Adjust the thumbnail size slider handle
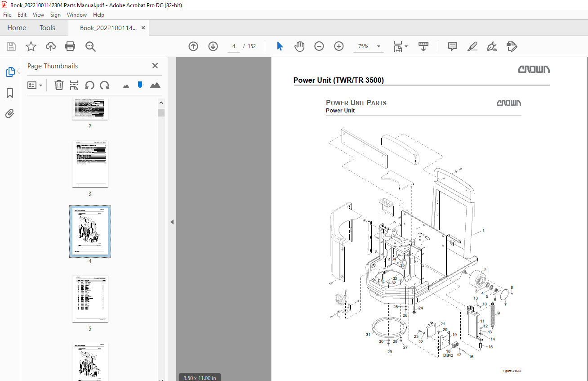The image size is (588, 381). pyautogui.click(x=140, y=85)
